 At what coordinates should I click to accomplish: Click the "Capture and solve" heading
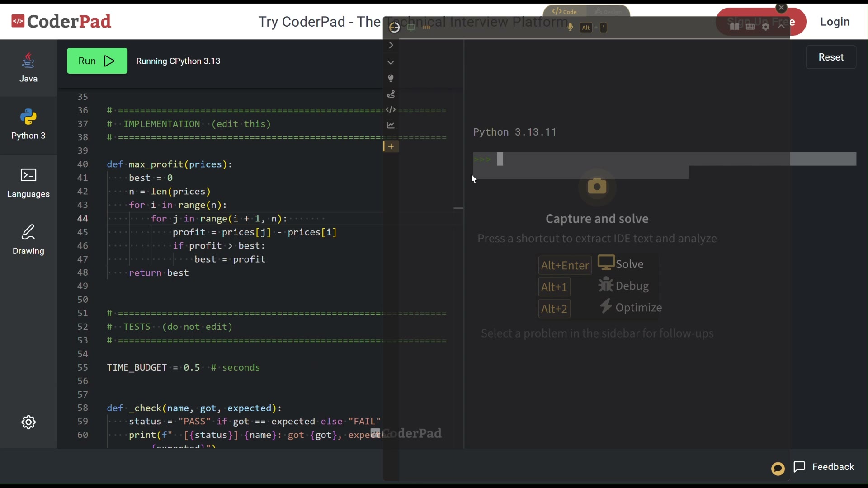pyautogui.click(x=597, y=219)
